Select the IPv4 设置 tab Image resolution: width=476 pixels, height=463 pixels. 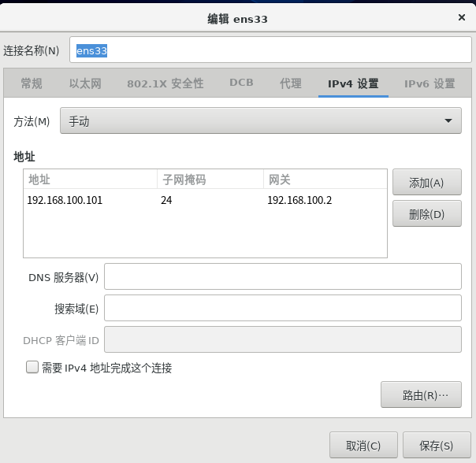pyautogui.click(x=353, y=83)
